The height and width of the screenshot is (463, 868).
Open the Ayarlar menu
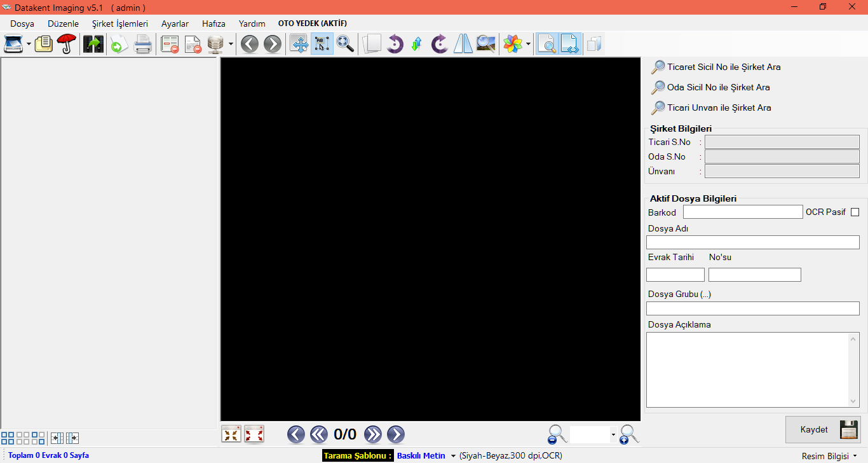(175, 24)
